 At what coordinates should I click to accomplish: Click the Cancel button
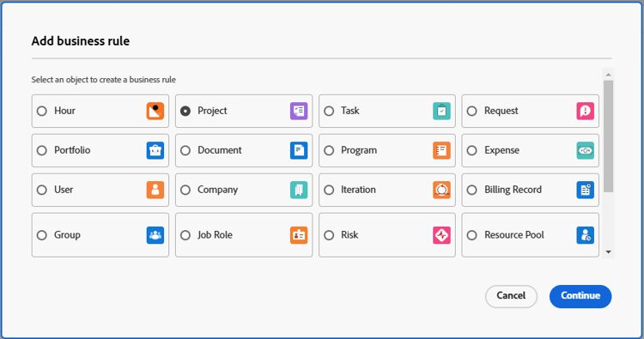pos(511,296)
